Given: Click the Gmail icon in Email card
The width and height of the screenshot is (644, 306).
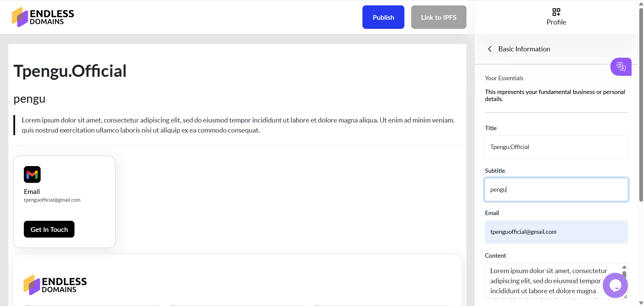Looking at the screenshot, I should point(32,174).
